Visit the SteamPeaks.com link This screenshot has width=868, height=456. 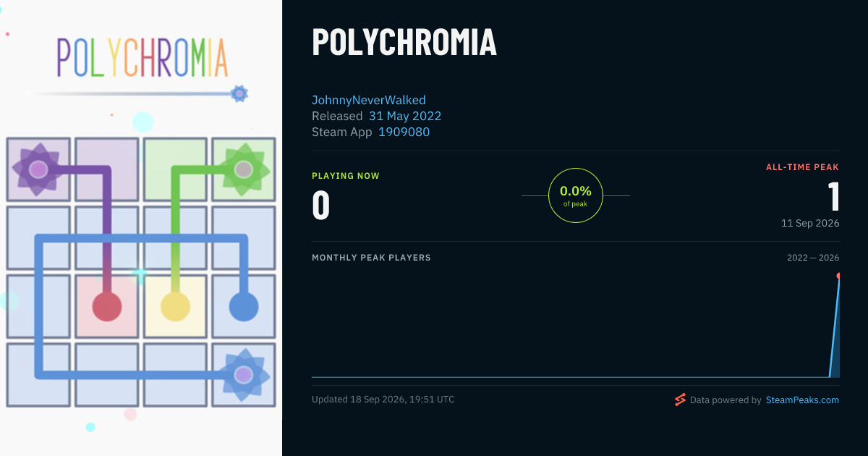tap(802, 400)
